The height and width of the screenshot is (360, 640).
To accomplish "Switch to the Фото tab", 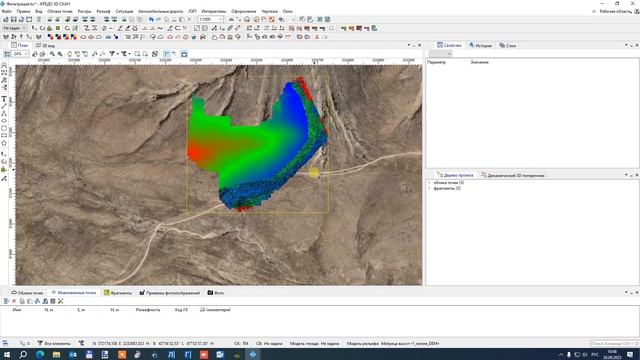I will (216, 293).
